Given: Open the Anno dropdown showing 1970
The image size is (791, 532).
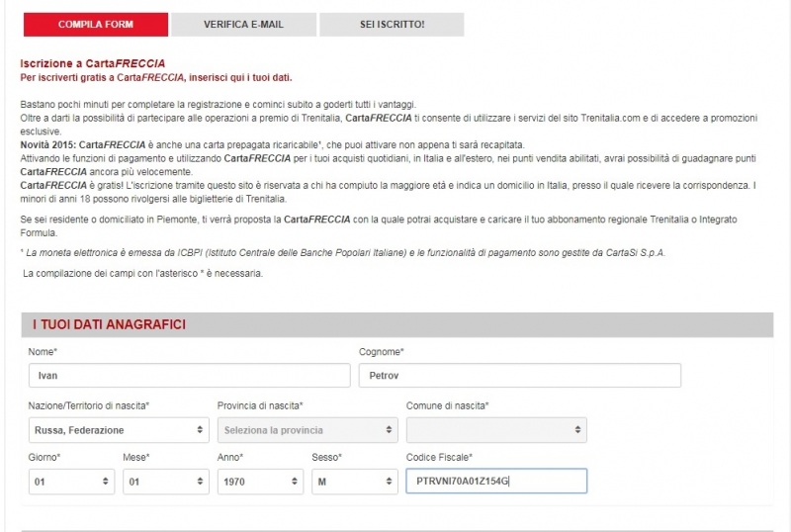Looking at the screenshot, I should coord(260,482).
